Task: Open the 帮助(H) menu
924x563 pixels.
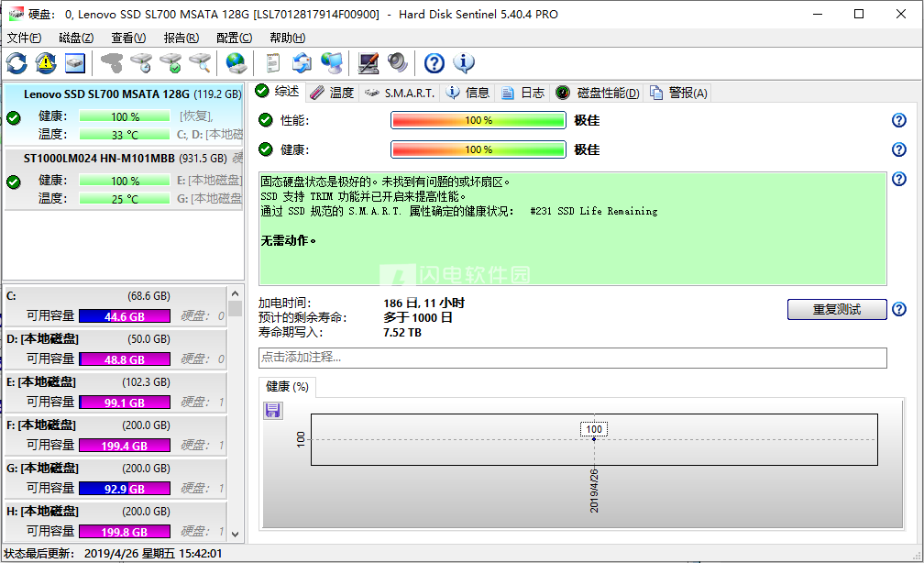Action: pyautogui.click(x=287, y=38)
